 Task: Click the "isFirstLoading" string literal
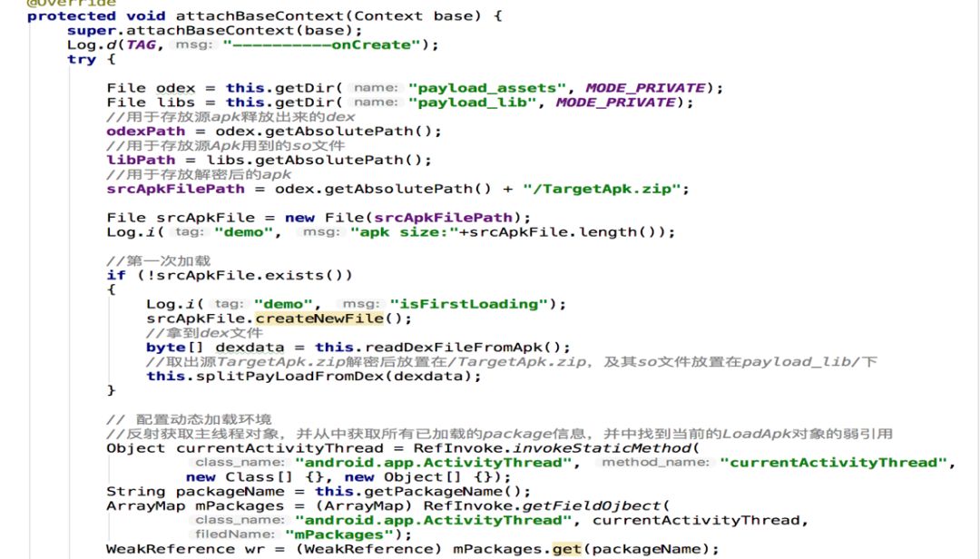(x=469, y=304)
